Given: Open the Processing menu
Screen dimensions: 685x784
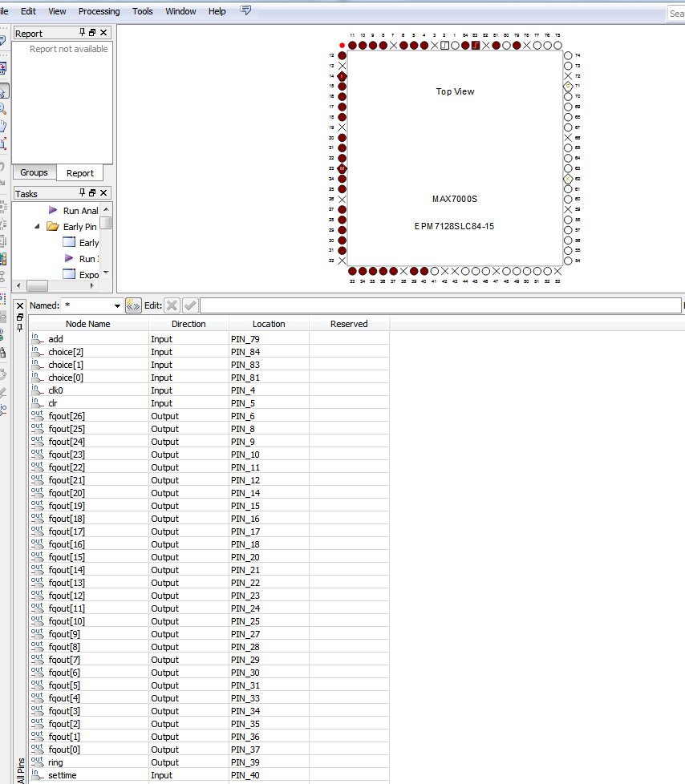Looking at the screenshot, I should click(x=99, y=11).
